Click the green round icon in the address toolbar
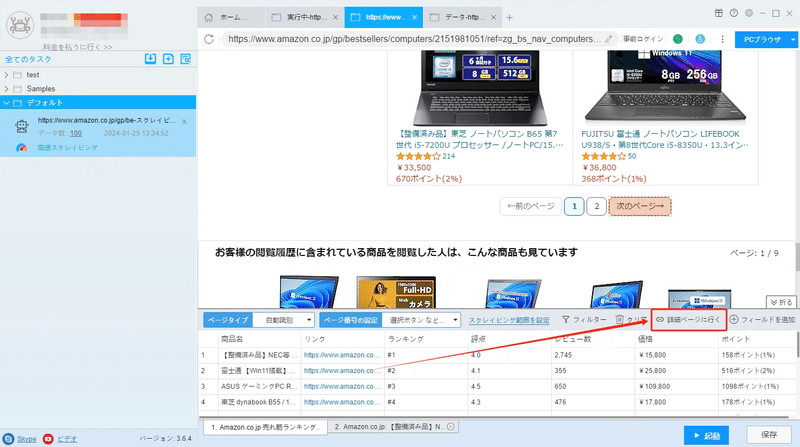The width and height of the screenshot is (800, 447). [x=678, y=39]
